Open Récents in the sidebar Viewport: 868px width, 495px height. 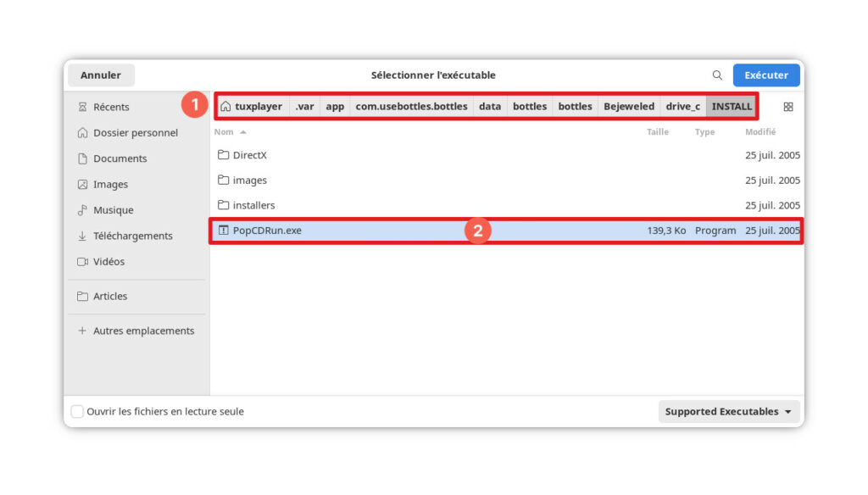(110, 107)
